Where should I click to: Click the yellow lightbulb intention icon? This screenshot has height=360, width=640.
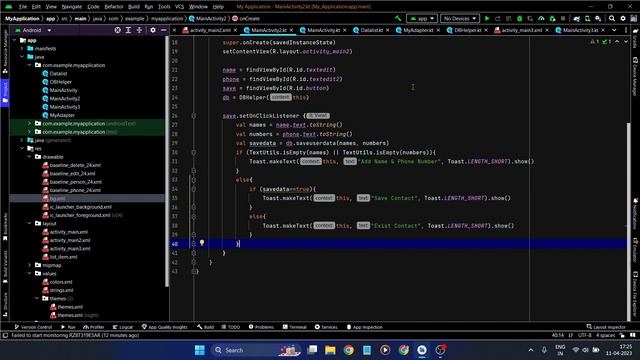point(202,243)
